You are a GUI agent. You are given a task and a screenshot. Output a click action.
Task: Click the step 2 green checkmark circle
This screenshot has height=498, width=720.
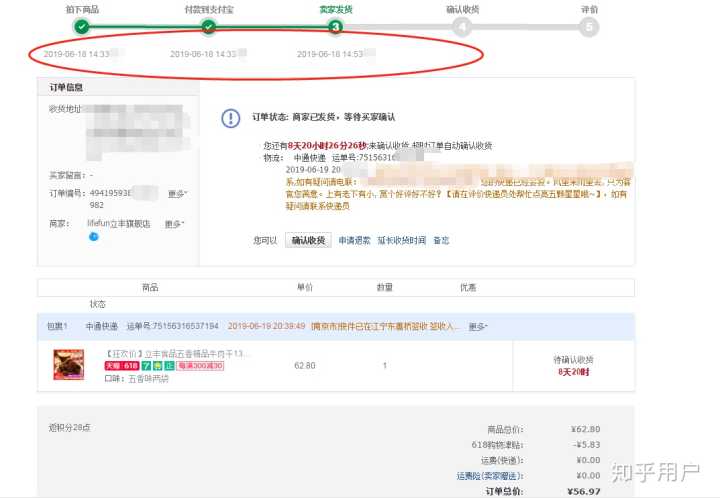pos(208,27)
